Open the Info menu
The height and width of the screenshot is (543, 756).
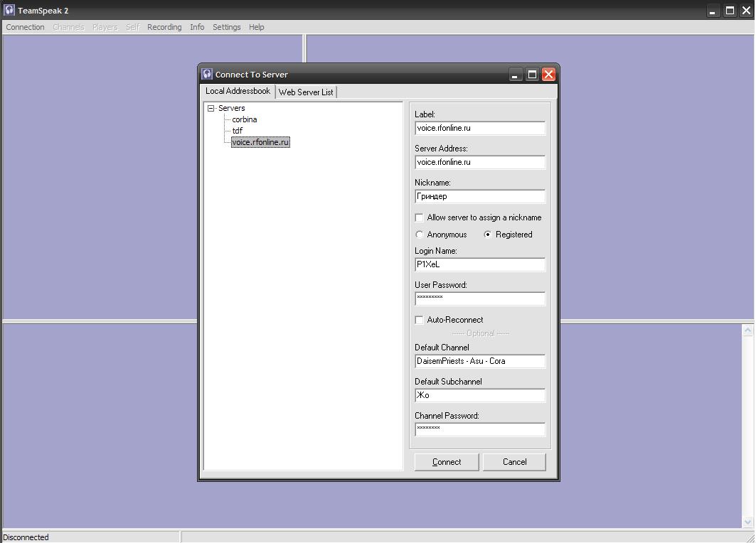(x=197, y=27)
